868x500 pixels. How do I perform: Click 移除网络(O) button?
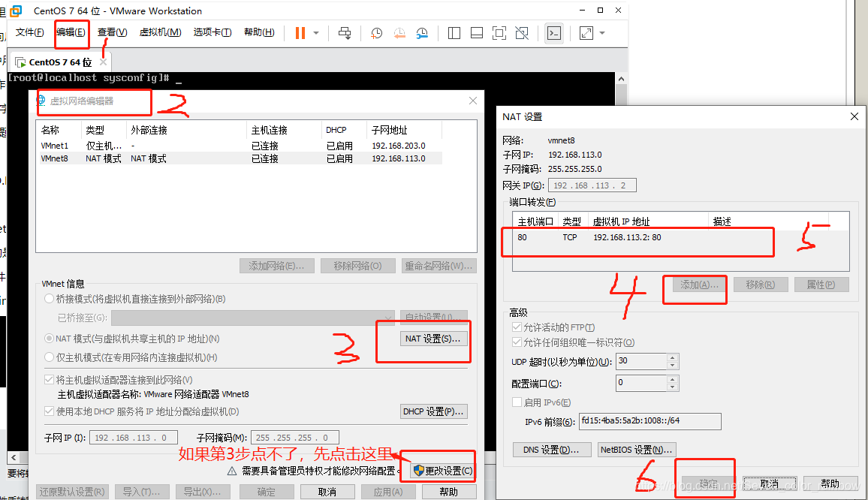coord(357,266)
